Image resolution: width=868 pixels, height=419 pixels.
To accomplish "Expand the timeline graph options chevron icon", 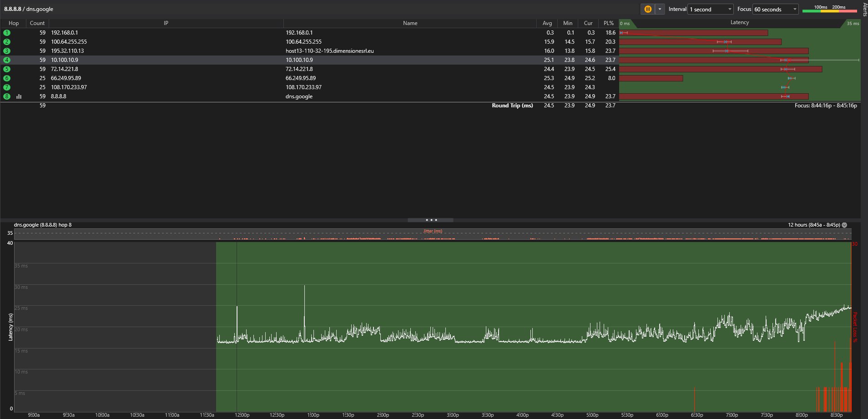I will (x=844, y=225).
